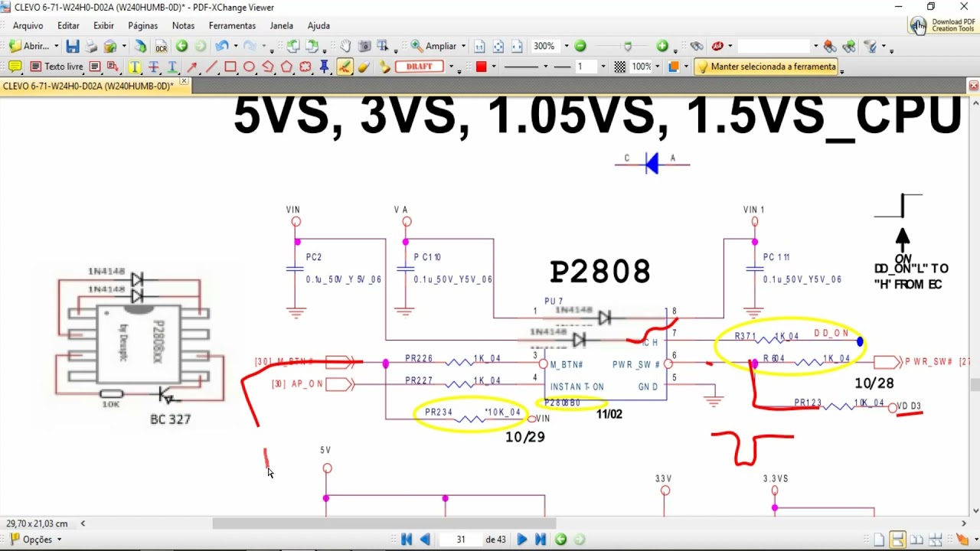Open the stroke color dropdown arrow

(494, 67)
